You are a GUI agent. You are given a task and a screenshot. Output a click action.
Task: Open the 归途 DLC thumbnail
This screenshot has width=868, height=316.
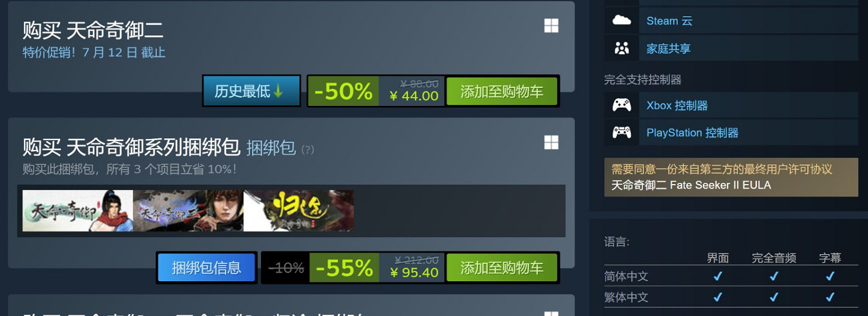point(299,211)
